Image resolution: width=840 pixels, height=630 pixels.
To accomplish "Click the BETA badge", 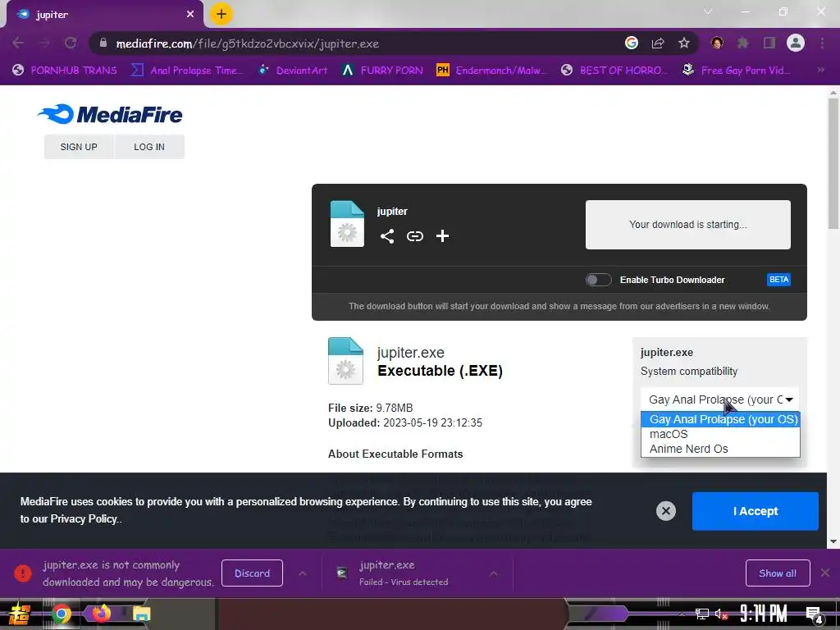I will [778, 280].
